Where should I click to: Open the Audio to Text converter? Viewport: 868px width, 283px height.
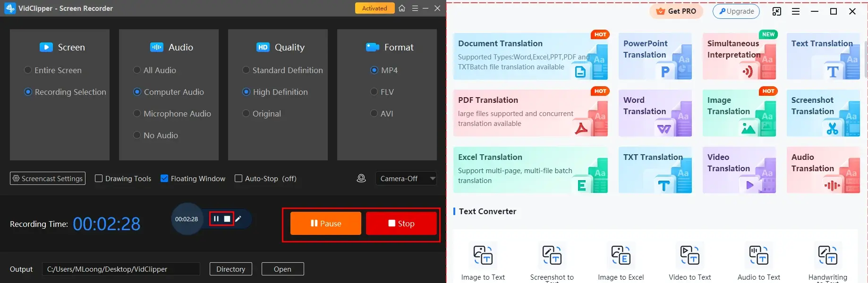[759, 262]
